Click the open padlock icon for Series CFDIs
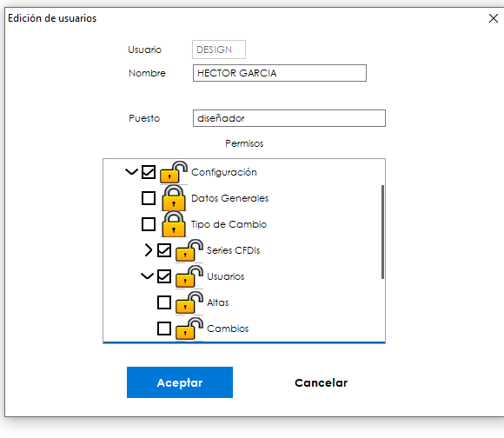504x438 pixels. click(x=189, y=250)
